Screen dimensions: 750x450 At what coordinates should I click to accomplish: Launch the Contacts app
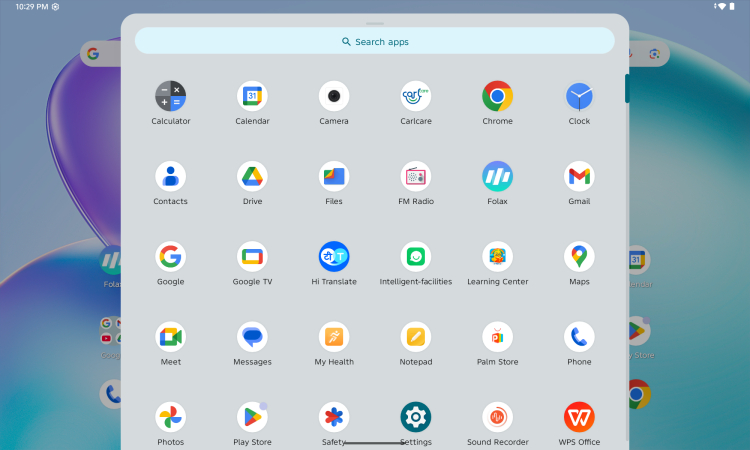pyautogui.click(x=170, y=176)
